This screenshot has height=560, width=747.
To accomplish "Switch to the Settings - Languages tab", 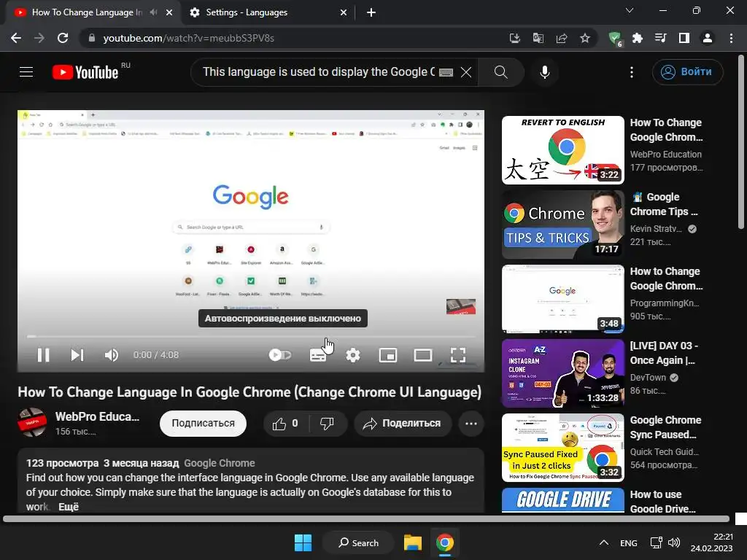I will point(267,12).
